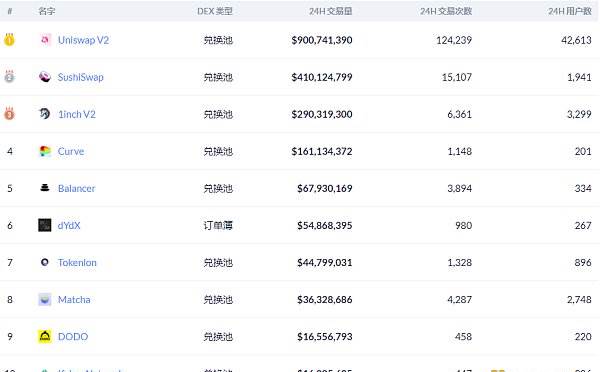
Task: Sort by the 24H交易次数 column header
Action: point(446,11)
